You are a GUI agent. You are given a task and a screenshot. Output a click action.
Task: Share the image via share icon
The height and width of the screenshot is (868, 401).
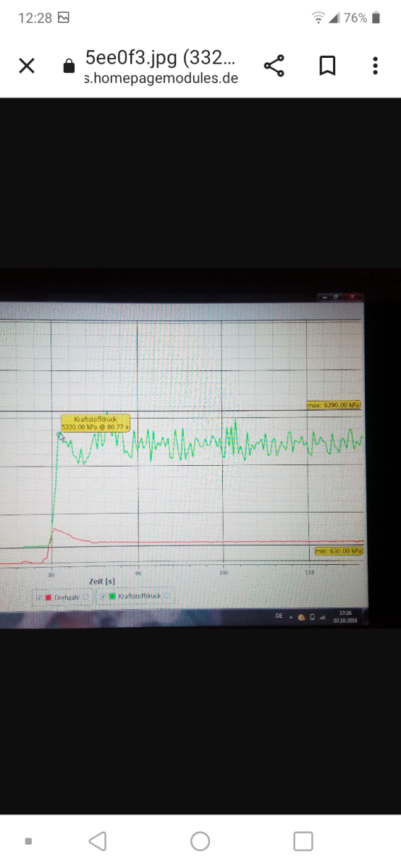[274, 66]
